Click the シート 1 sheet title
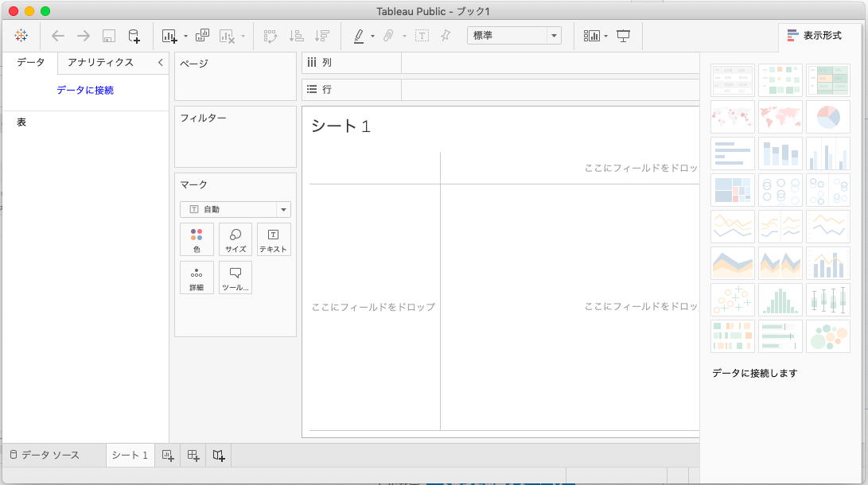868x485 pixels. click(341, 126)
